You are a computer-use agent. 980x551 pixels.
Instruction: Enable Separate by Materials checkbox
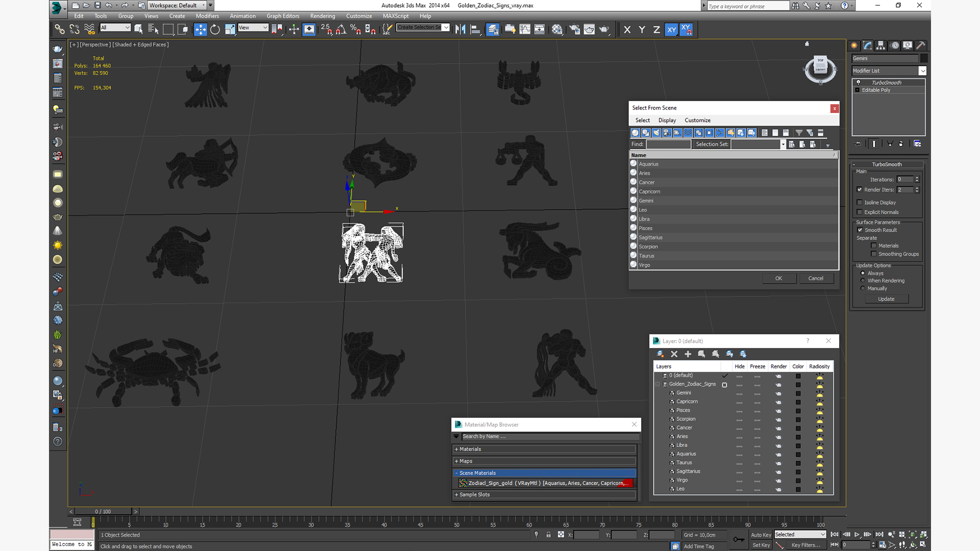[x=874, y=246]
